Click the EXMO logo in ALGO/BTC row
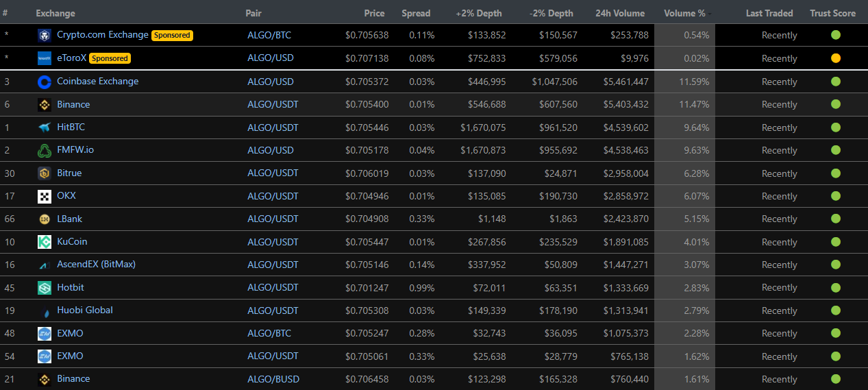This screenshot has width=868, height=390. click(x=45, y=333)
